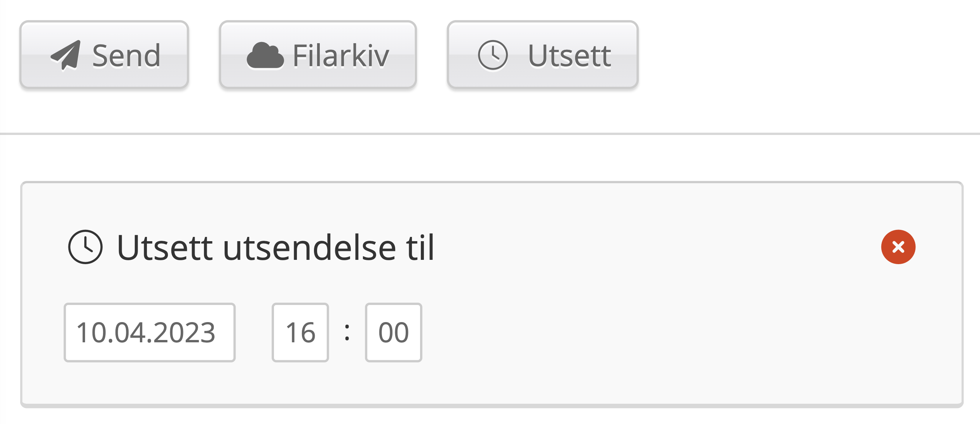Click the clock icon on Utsett button

[x=493, y=56]
